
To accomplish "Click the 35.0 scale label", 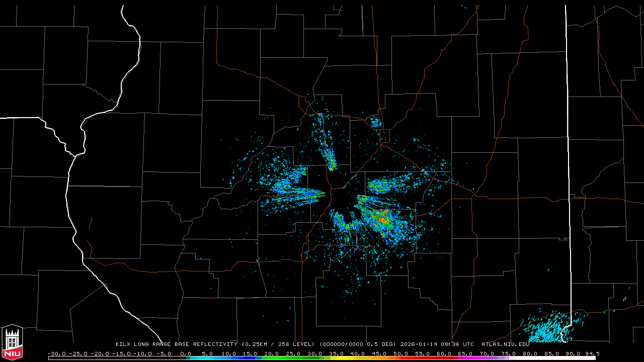I will coord(337,353).
